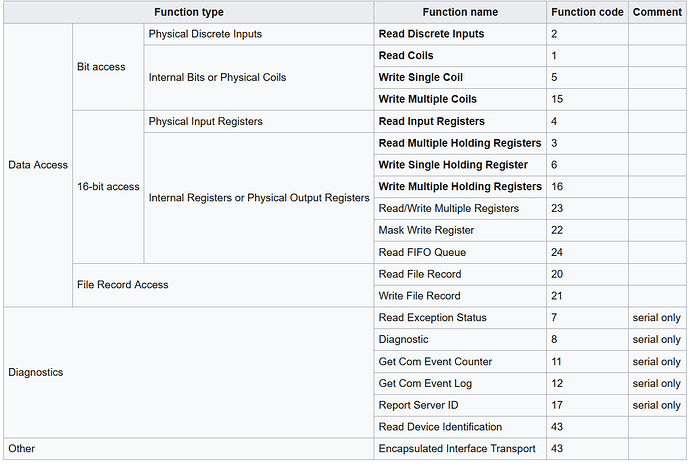Click the Data Access category cell
690x465 pixels.
click(38, 165)
